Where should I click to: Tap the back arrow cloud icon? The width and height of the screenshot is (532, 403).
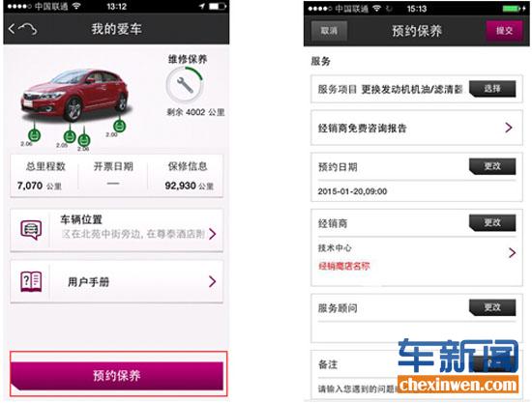(x=23, y=29)
